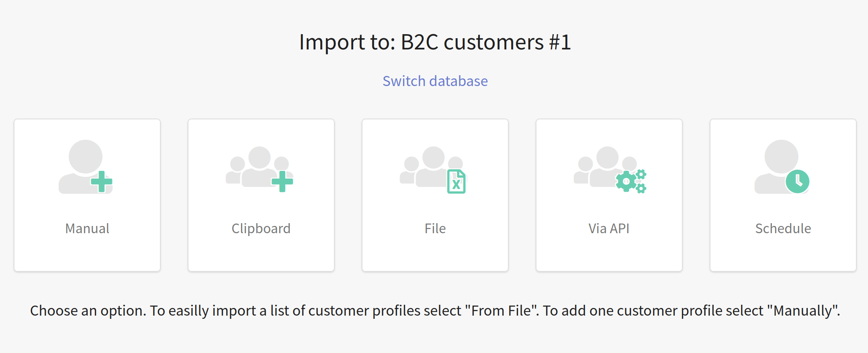Select the Via API label text
Viewport: 868px width, 353px height.
click(x=609, y=228)
